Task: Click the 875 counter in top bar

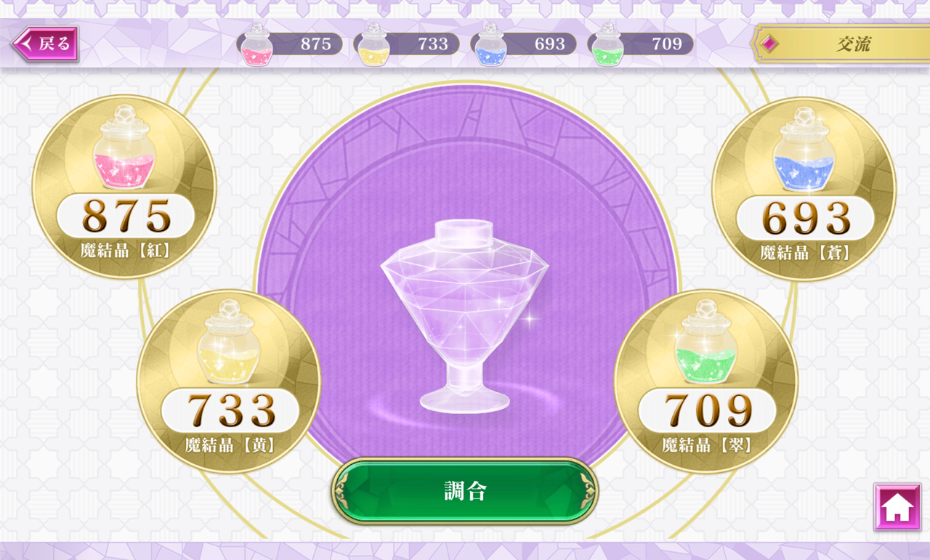Action: pyautogui.click(x=316, y=44)
